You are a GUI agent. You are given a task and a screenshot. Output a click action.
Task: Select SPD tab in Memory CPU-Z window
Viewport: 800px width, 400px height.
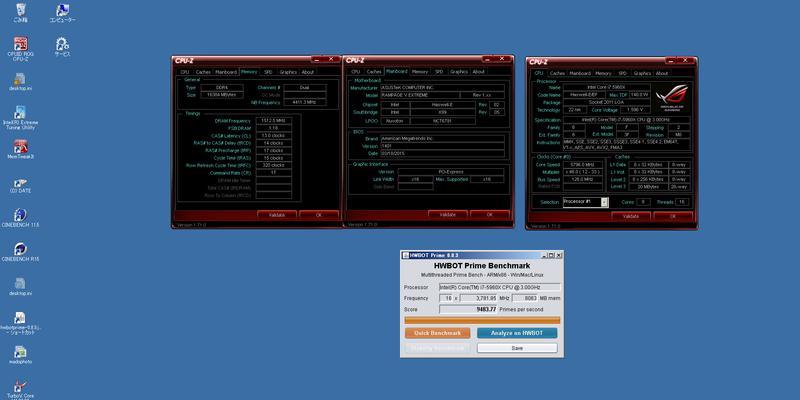[268, 72]
